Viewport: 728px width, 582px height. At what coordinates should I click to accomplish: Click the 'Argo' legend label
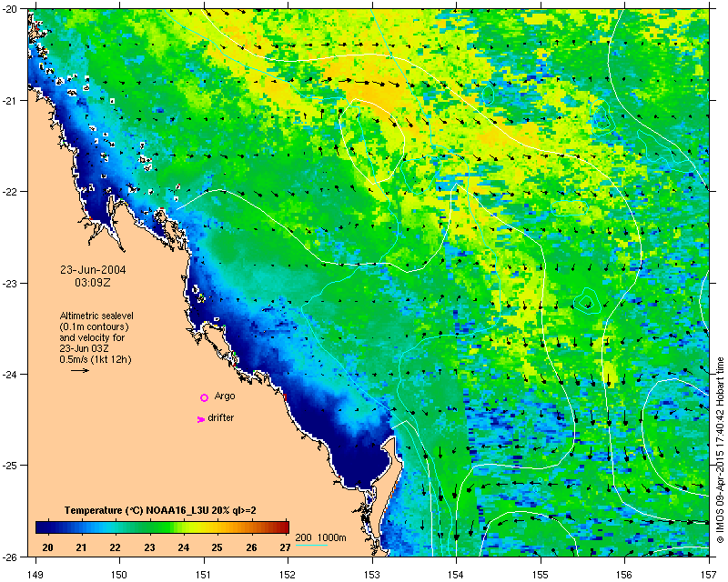[225, 396]
